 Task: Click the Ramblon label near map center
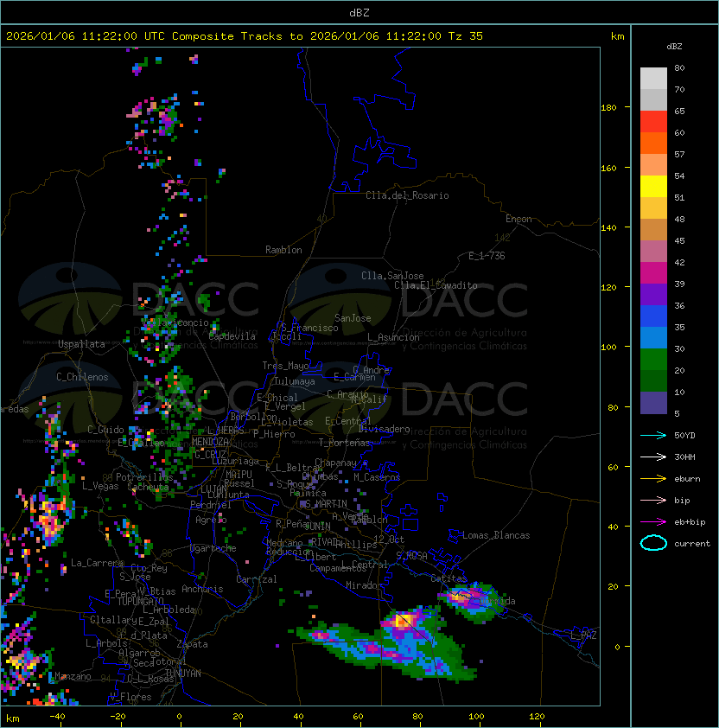coord(283,250)
